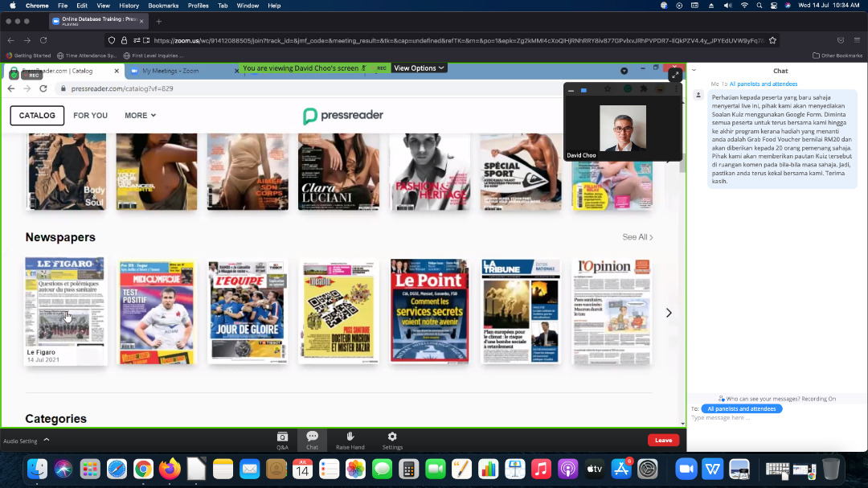
Task: Open Trash in the Dock
Action: coord(830,470)
